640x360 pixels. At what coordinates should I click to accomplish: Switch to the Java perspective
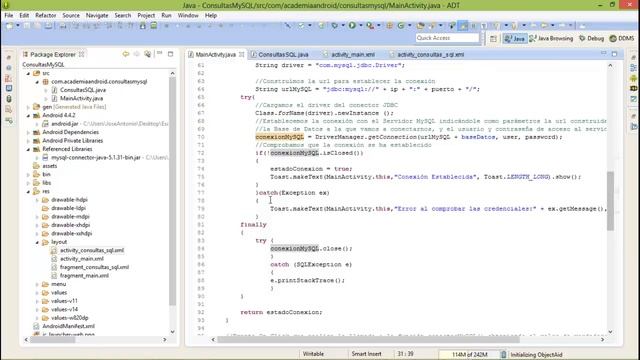tap(515, 38)
